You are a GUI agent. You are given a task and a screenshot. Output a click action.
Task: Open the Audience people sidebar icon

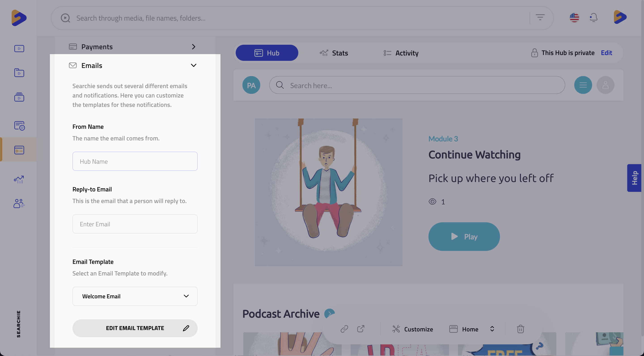tap(19, 203)
